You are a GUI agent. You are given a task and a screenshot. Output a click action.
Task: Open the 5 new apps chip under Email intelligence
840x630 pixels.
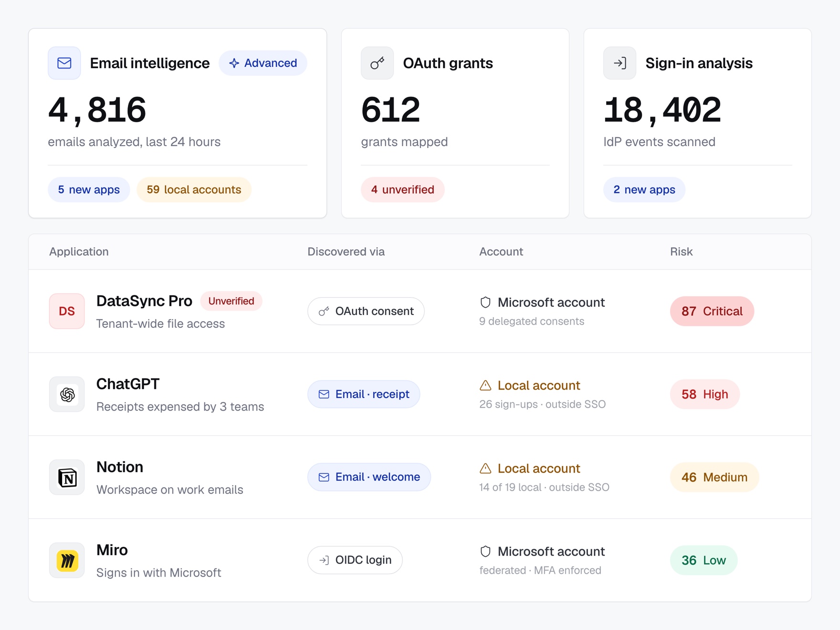pos(89,189)
